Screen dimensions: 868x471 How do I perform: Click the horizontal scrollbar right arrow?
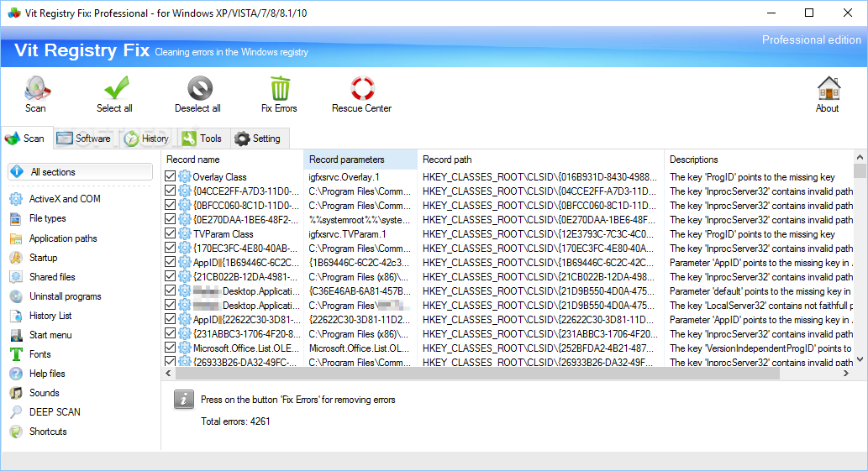tap(846, 374)
